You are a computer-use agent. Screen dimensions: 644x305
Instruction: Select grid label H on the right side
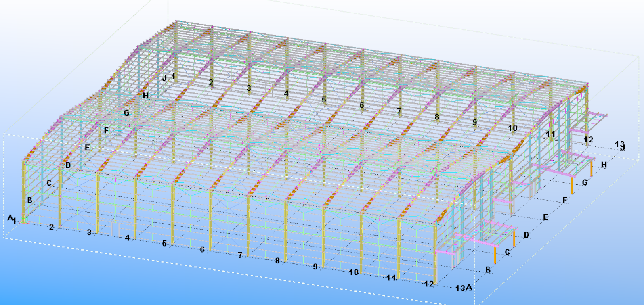604,165
